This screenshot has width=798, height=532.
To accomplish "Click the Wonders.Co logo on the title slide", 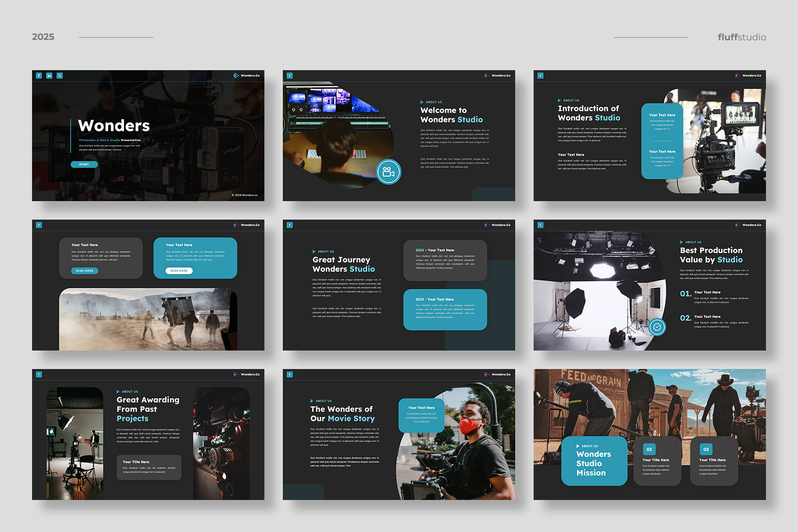I will (247, 76).
